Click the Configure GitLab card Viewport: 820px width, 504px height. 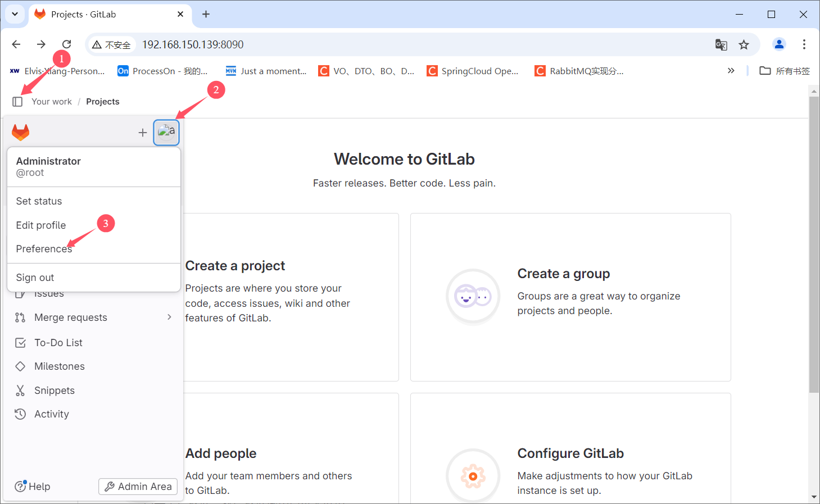(570, 448)
